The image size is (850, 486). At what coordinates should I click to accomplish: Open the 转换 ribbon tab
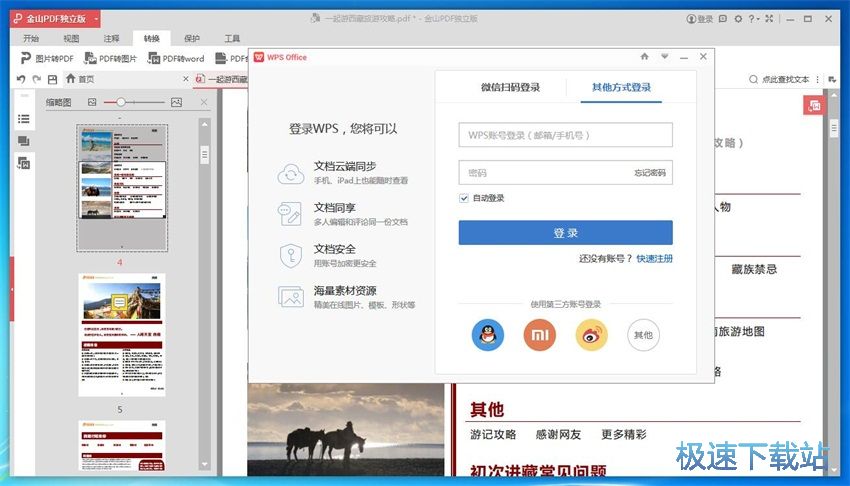point(152,38)
